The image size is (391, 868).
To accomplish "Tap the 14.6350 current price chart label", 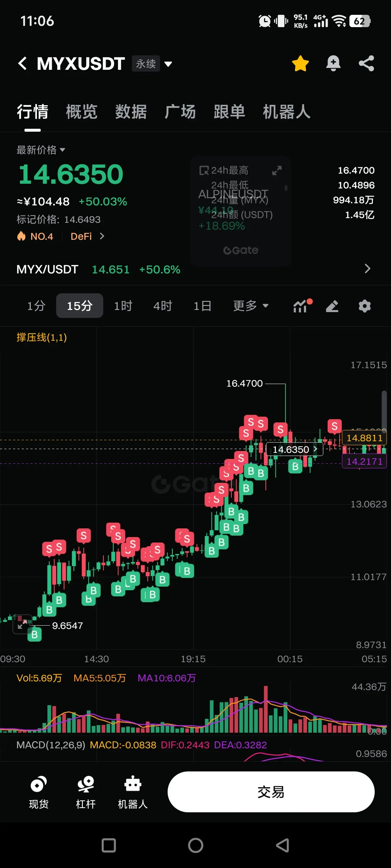I will tap(294, 449).
